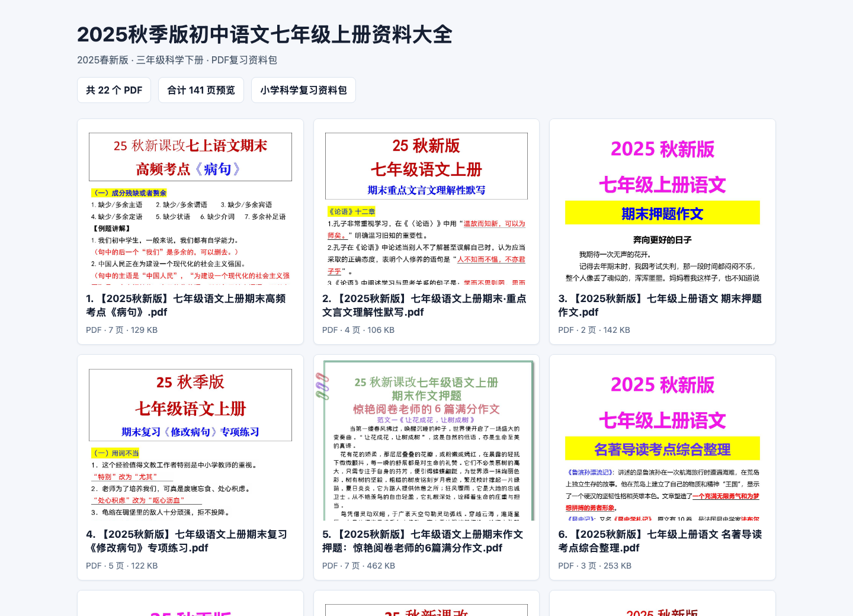
Task: Open title link '6.…名著导读考点综合整理.pdf'
Action: pos(660,541)
